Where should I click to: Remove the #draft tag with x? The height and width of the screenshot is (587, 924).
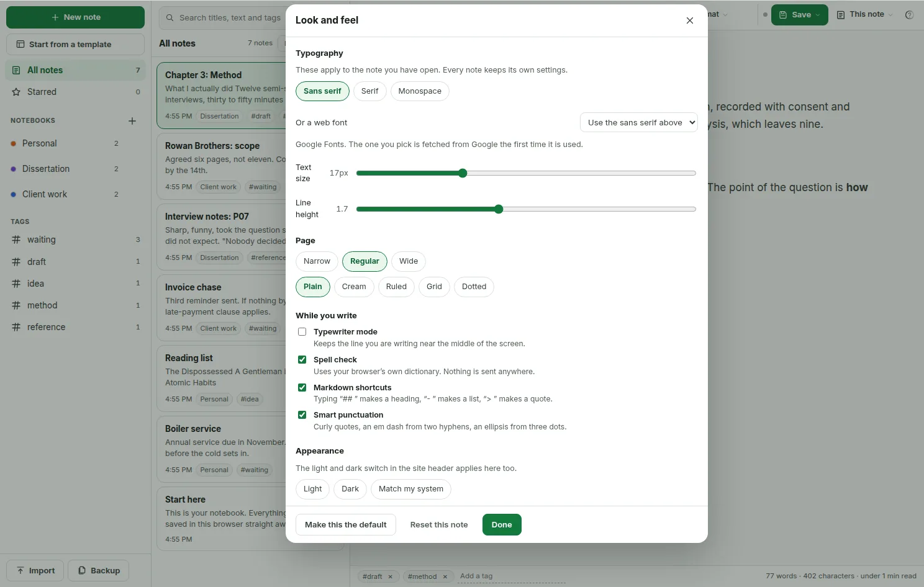tap(391, 576)
